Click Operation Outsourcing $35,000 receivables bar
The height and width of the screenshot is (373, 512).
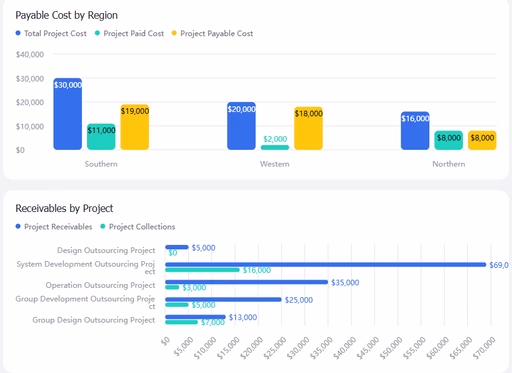coord(246,282)
